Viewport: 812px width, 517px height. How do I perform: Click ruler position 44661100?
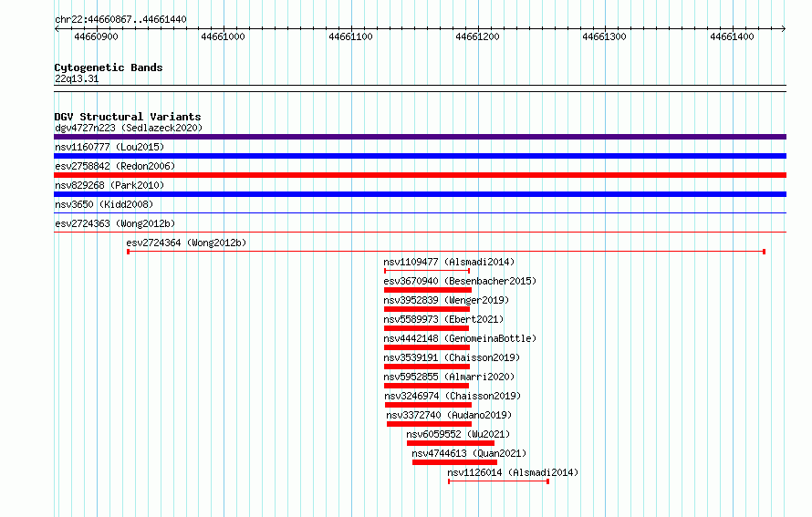click(x=350, y=36)
